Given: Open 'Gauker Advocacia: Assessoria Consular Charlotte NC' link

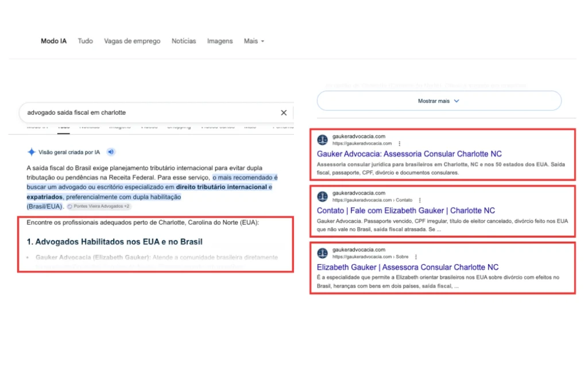Looking at the screenshot, I should [409, 154].
